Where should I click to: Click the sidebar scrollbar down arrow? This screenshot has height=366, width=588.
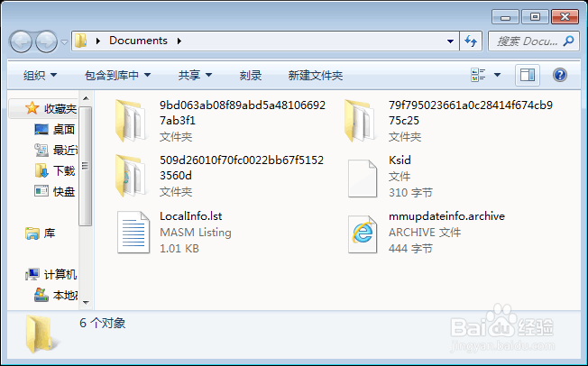(x=86, y=302)
